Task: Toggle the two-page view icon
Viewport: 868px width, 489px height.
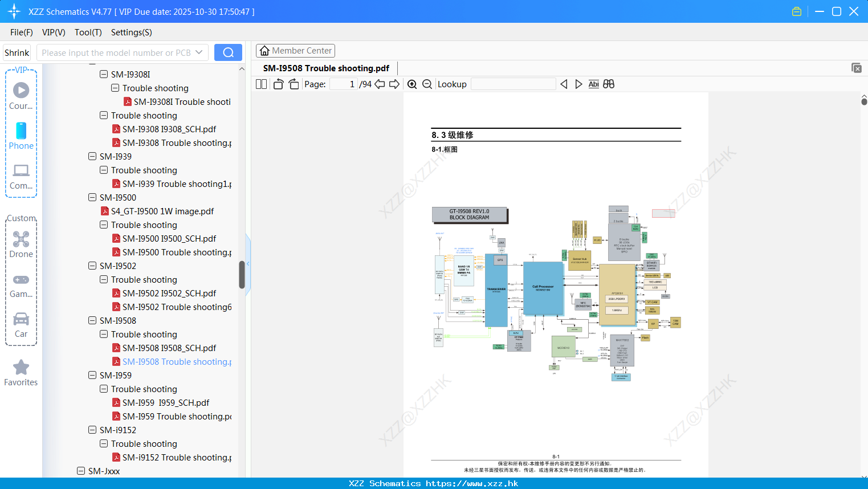Action: click(261, 84)
